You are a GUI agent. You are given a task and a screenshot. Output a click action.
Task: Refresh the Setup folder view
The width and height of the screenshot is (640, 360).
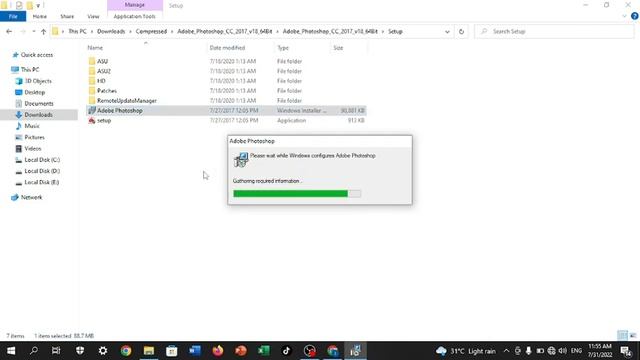tap(461, 31)
